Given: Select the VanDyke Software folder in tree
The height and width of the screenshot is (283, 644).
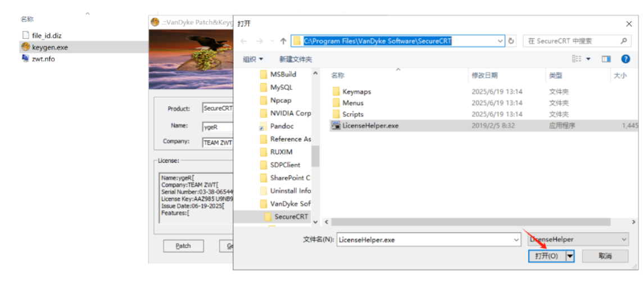Looking at the screenshot, I should [289, 204].
